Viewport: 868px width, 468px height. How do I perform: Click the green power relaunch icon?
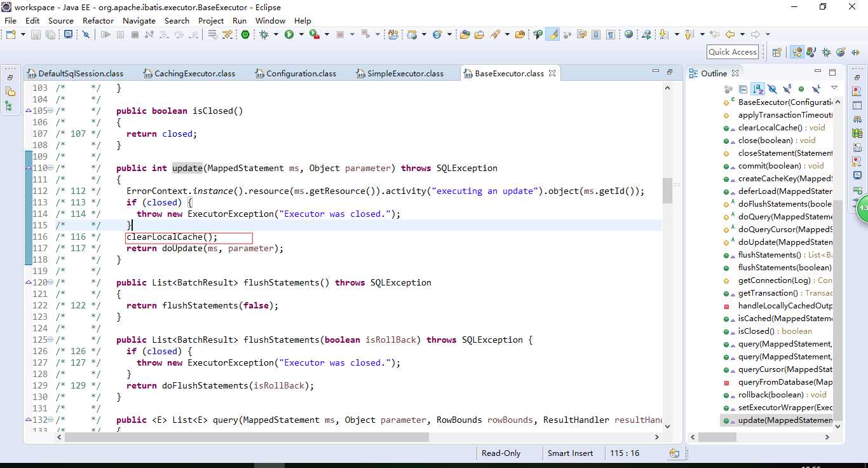point(245,34)
